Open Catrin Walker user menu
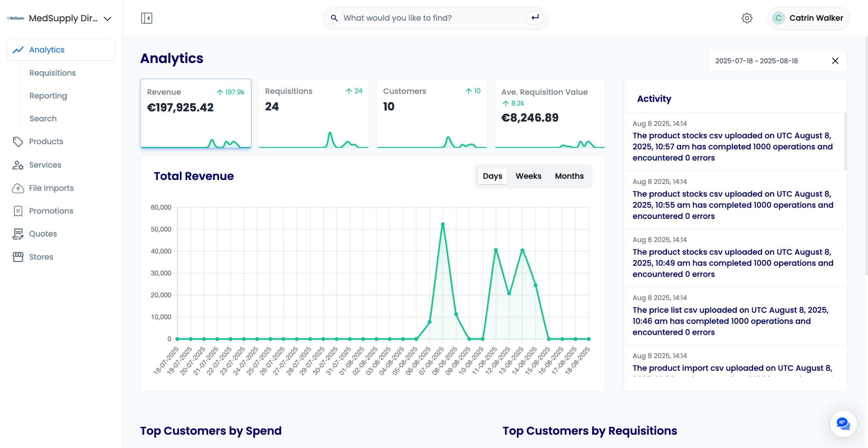Image resolution: width=868 pixels, height=448 pixels. point(808,18)
